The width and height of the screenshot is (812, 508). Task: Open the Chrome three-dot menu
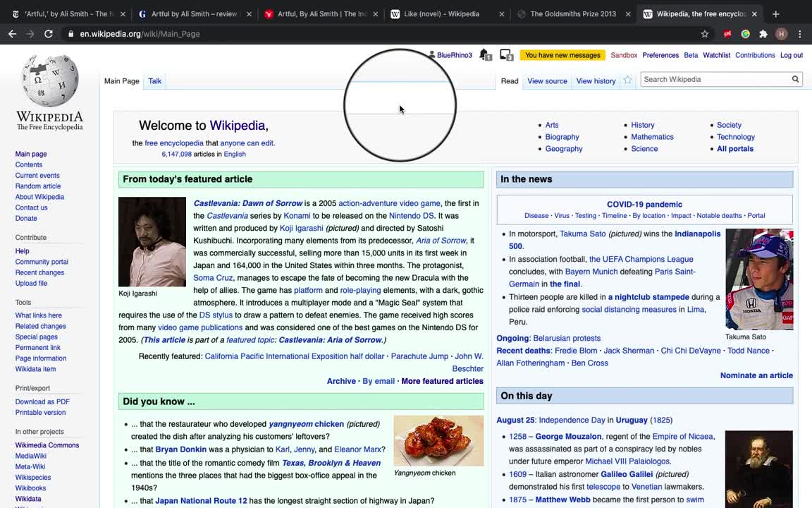click(x=799, y=34)
